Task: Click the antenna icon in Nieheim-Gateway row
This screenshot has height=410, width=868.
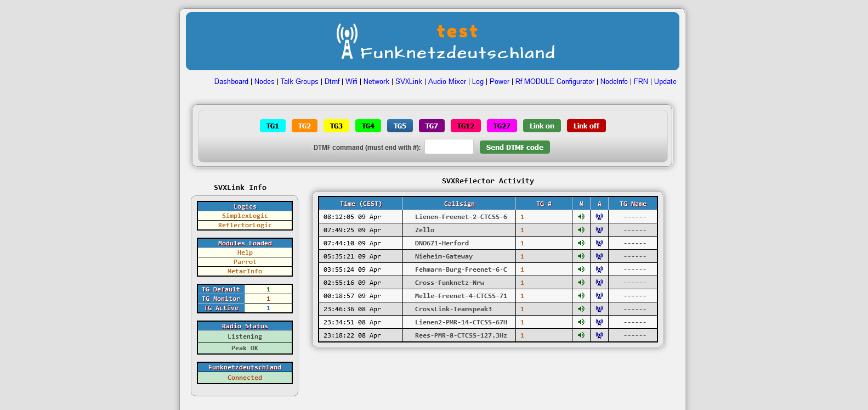Action: click(x=599, y=256)
